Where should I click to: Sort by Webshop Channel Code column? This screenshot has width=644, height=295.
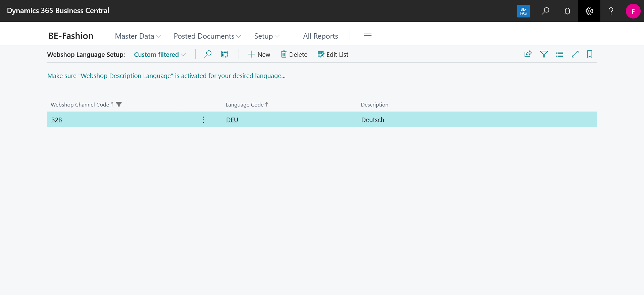point(80,104)
